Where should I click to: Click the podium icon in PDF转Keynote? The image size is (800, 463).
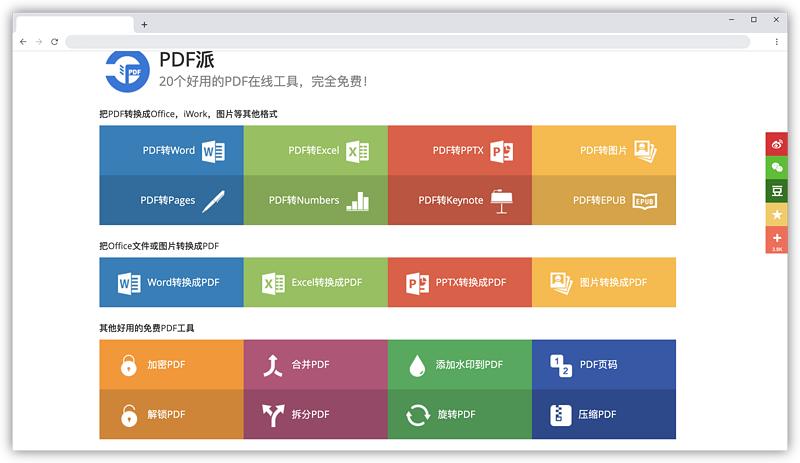[502, 201]
